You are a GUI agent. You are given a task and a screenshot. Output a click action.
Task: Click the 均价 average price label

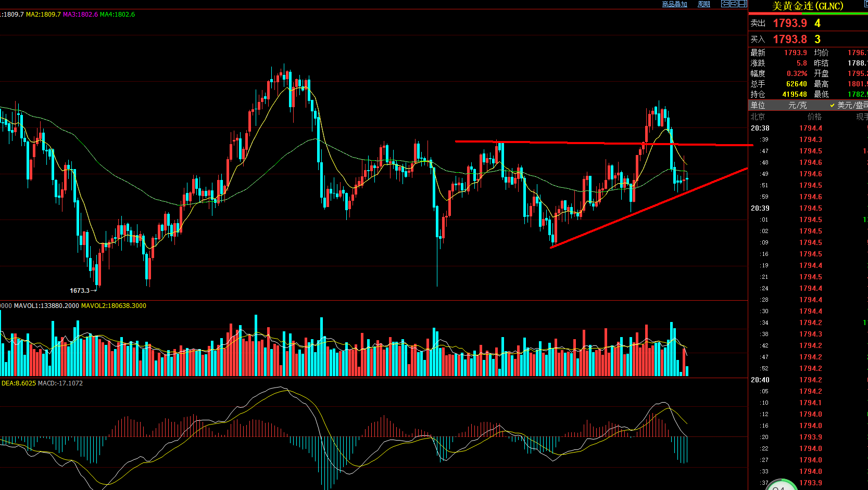coord(821,53)
